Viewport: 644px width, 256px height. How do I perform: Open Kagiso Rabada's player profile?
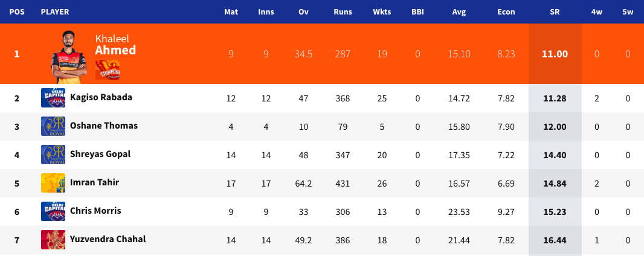coord(101,97)
